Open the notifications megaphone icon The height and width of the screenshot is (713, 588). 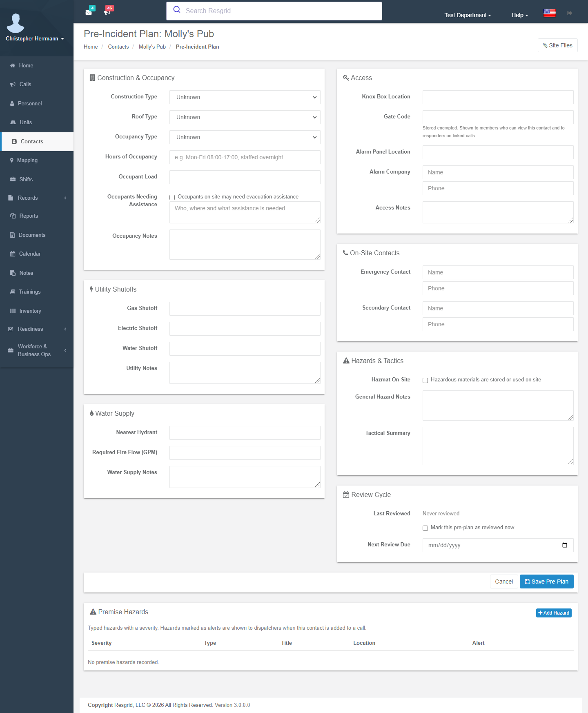pos(107,12)
